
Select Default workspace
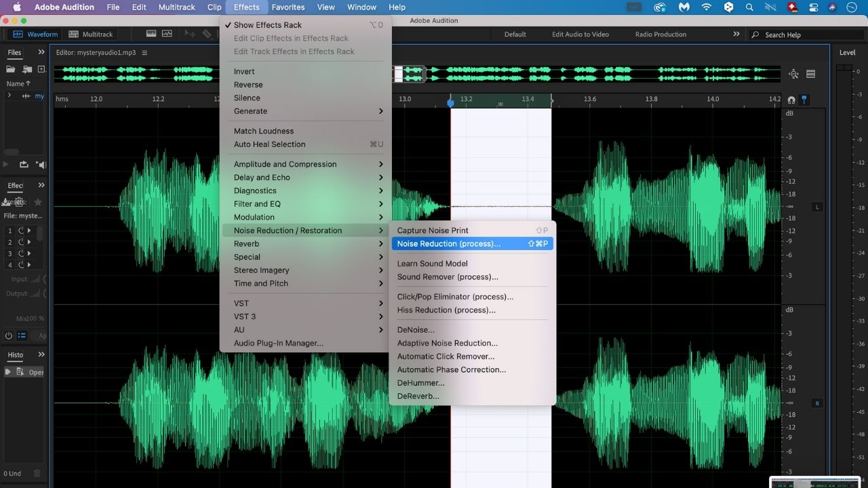[x=515, y=34]
